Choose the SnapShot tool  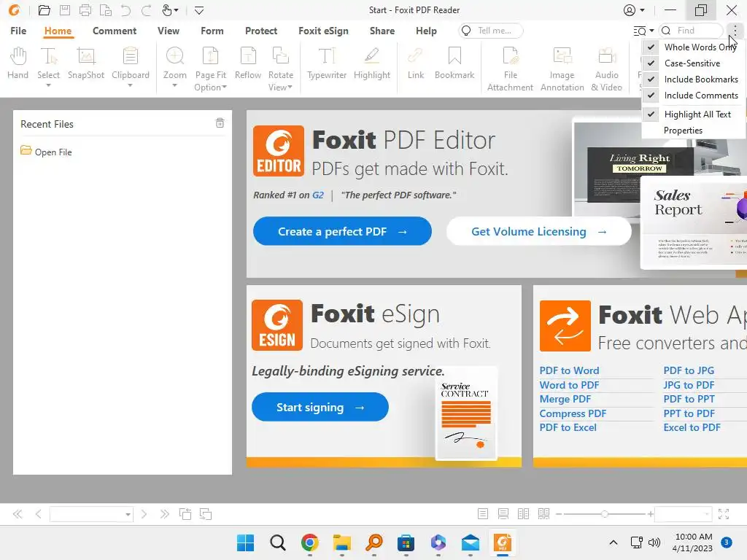click(86, 63)
